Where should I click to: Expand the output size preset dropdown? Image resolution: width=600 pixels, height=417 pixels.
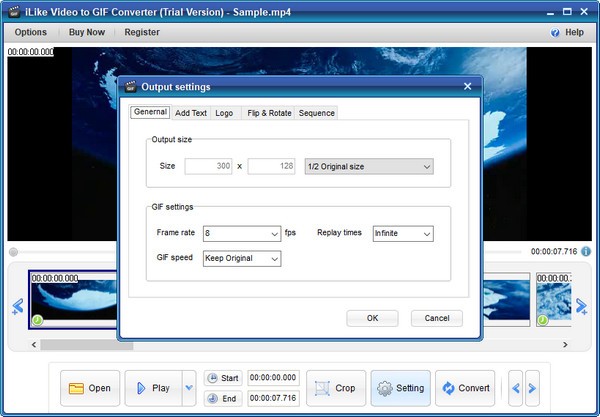point(369,166)
